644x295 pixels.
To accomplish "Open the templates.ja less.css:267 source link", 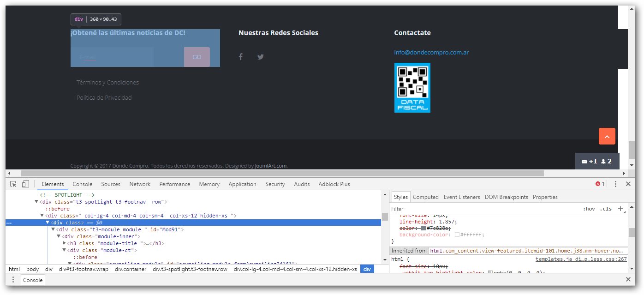I will [581, 259].
